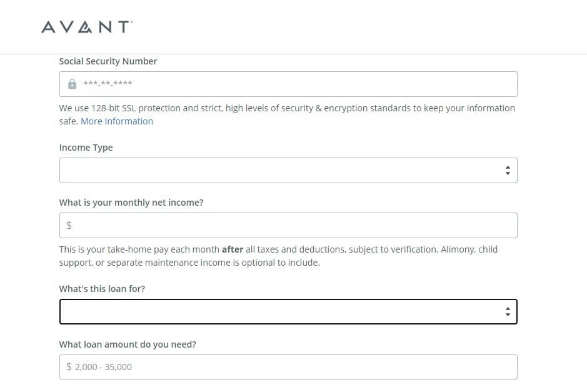Open the More Information link
The height and width of the screenshot is (392, 587).
(x=117, y=121)
